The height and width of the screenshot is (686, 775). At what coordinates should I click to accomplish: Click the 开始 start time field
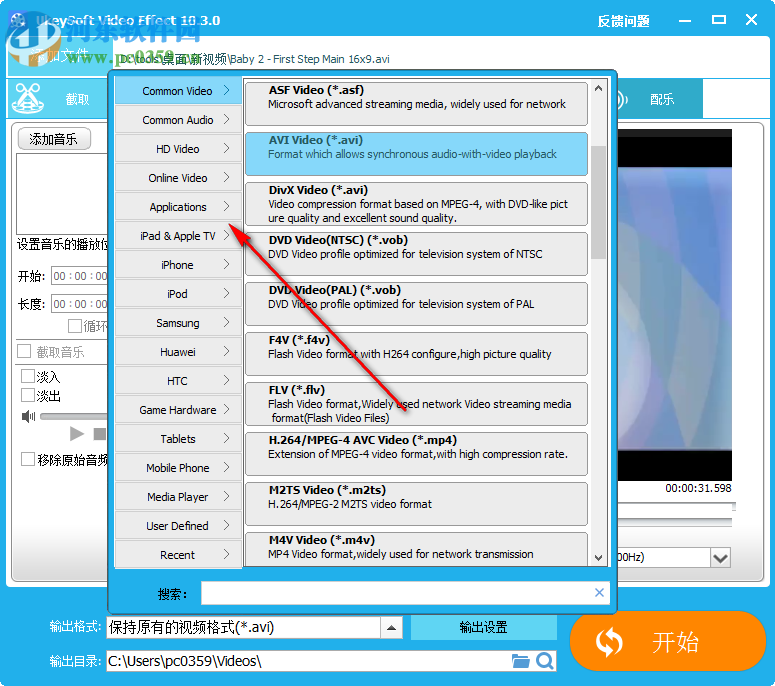tap(79, 276)
